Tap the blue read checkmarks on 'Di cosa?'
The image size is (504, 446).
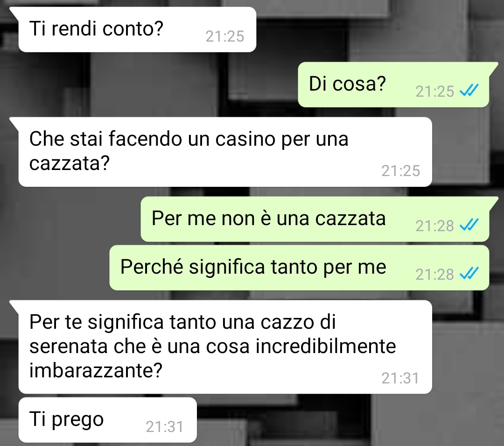(x=469, y=90)
